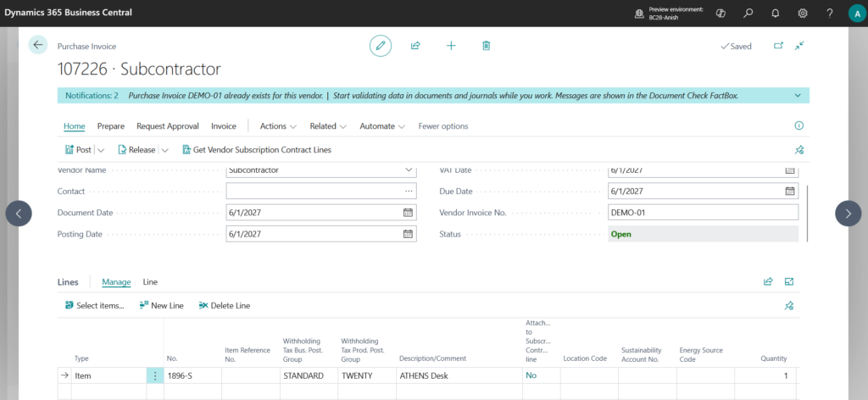Click the share icon in header
Screen dimensions: 868x400
(x=415, y=46)
